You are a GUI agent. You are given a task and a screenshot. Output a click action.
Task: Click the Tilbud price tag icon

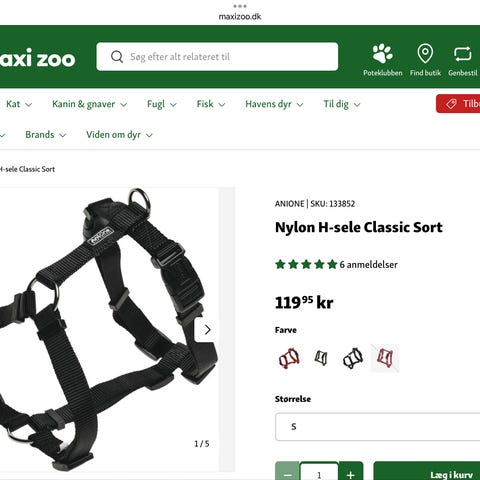pos(451,104)
